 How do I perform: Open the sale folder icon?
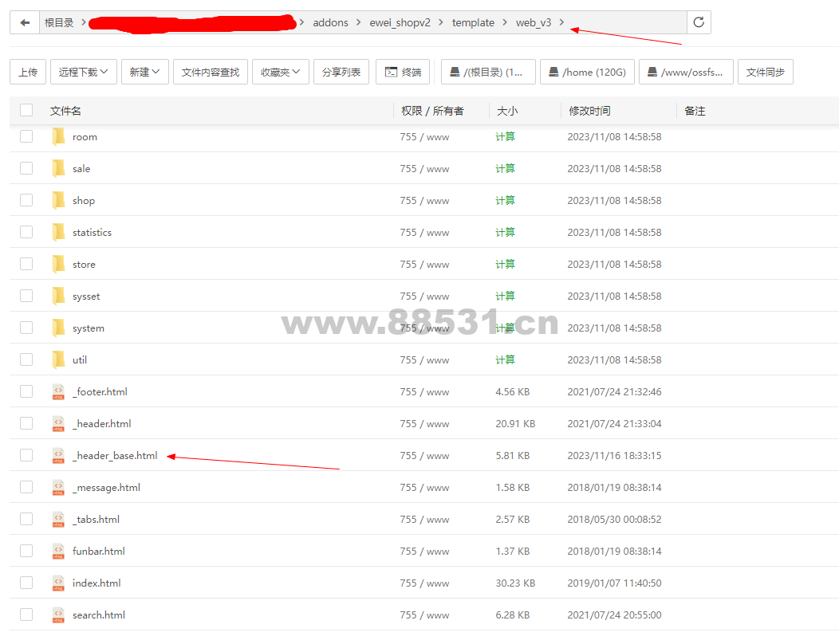[58, 168]
